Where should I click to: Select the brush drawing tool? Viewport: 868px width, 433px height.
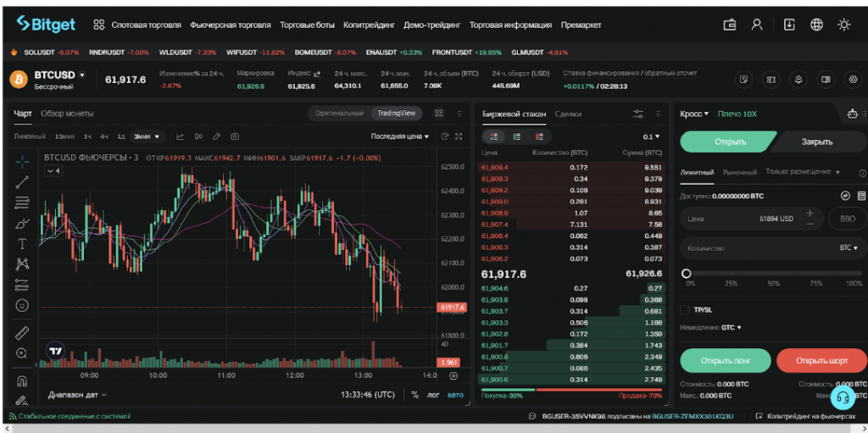click(x=22, y=223)
